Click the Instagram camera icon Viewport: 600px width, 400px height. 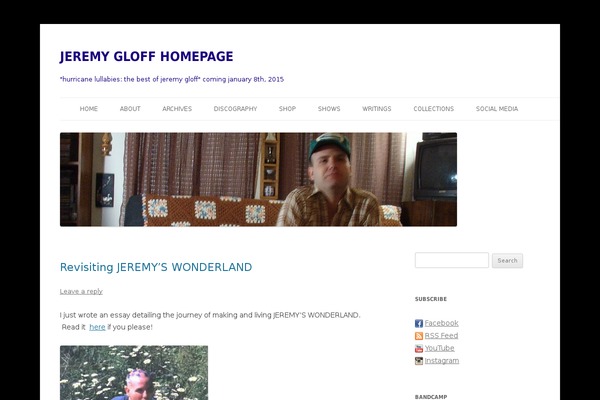click(419, 361)
